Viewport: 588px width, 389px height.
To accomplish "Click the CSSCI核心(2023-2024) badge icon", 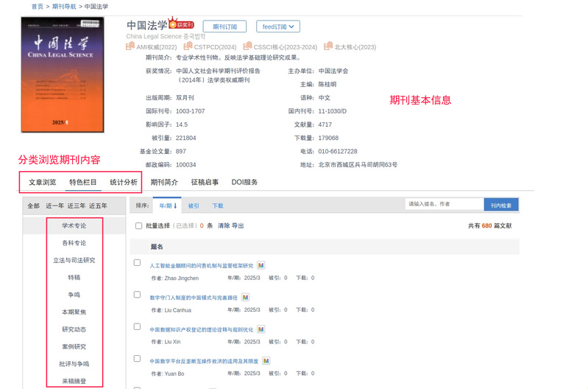I will 247,47.
